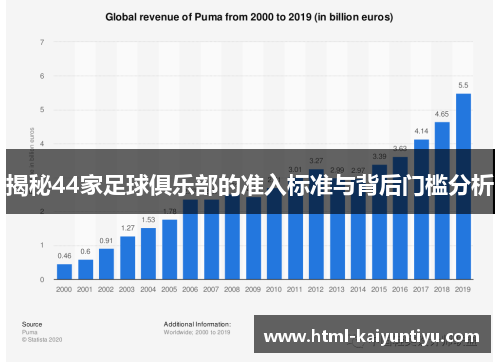Image resolution: width=500 pixels, height=362 pixels.
Task: Click the 2017 year axis label
Action: 421,289
